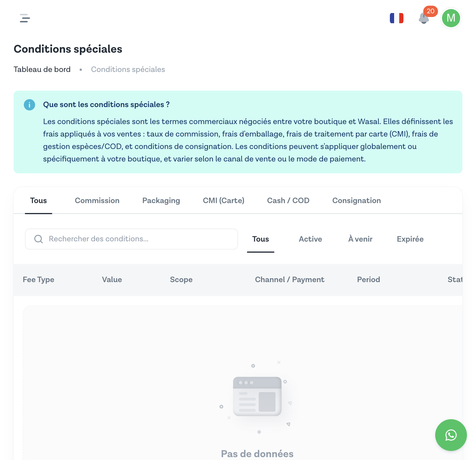476x460 pixels.
Task: Click the Period column header
Action: pos(368,280)
